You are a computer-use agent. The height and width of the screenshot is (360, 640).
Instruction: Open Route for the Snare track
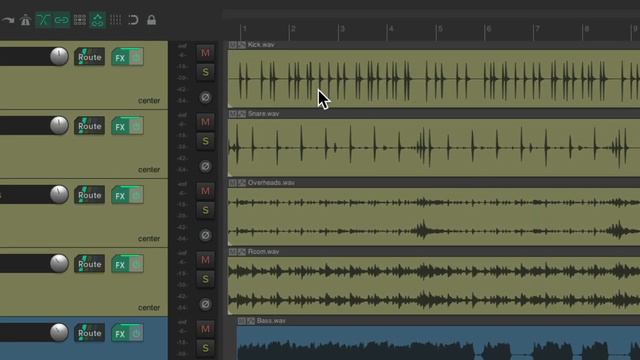[x=89, y=126]
